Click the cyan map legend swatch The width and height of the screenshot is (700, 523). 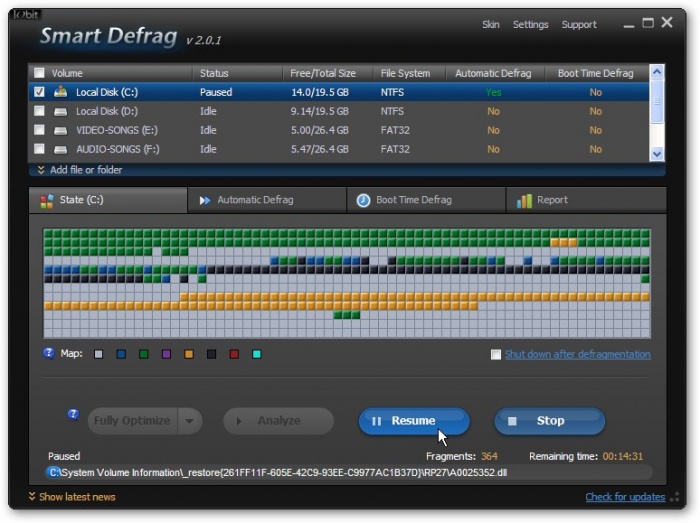(x=257, y=354)
